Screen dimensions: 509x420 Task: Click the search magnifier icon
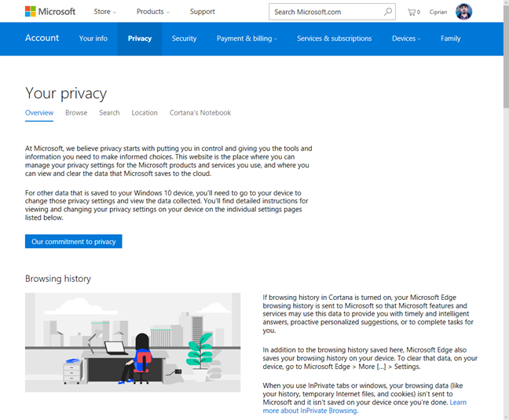(x=387, y=12)
